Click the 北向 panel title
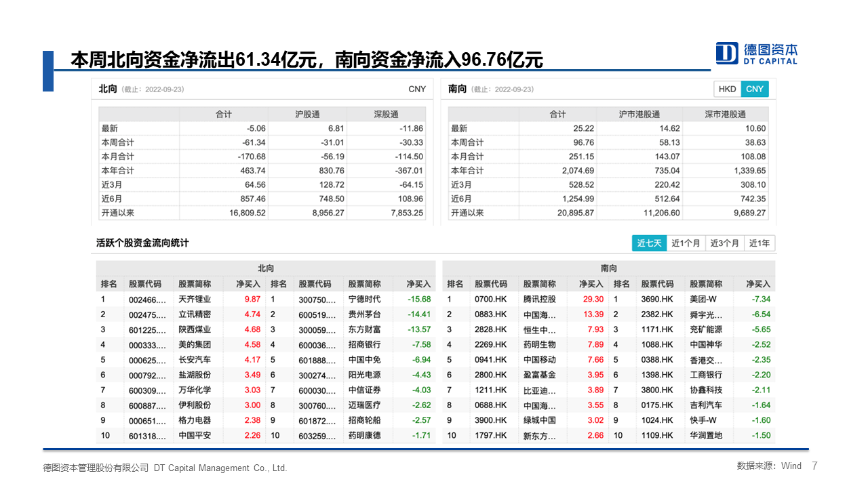 coord(108,89)
